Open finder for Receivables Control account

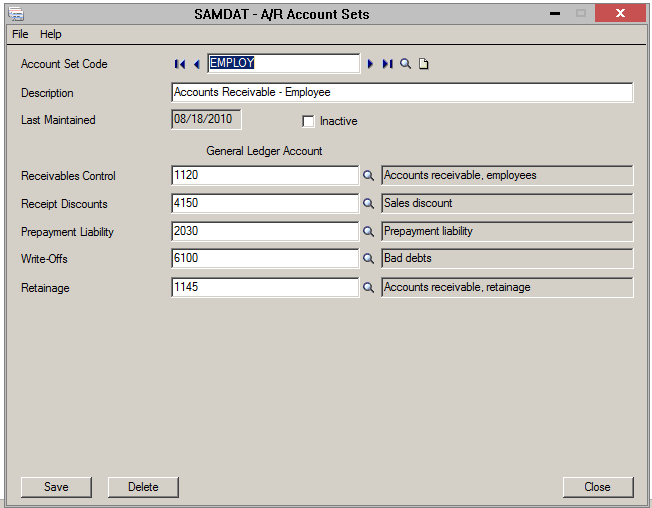tap(368, 176)
